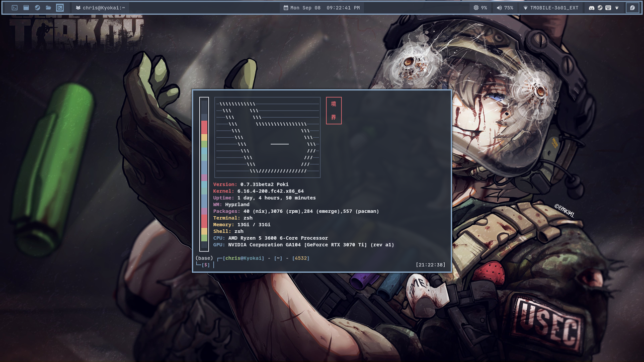The height and width of the screenshot is (362, 644).
Task: Open the TMOBILE-3601_EXT network module
Action: (550, 8)
